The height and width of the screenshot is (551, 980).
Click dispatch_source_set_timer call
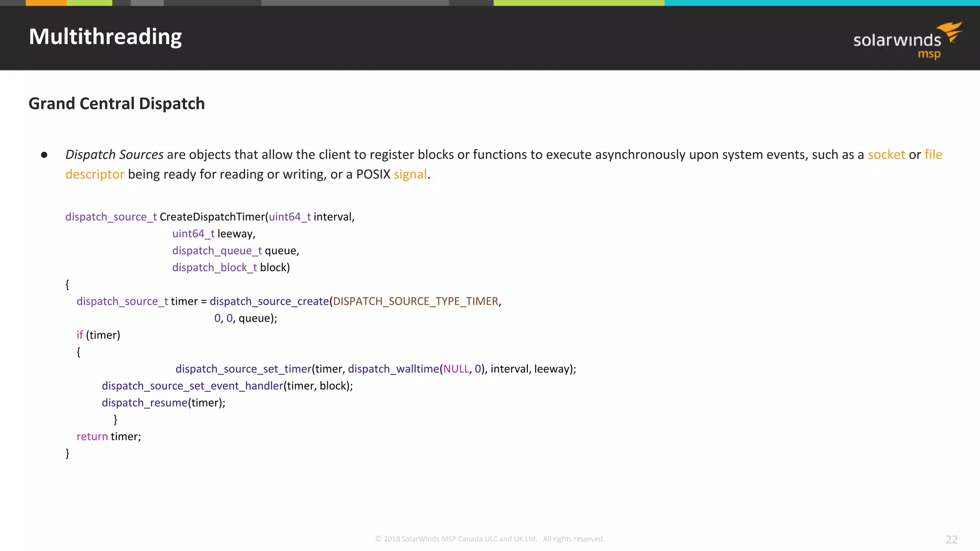click(x=243, y=369)
